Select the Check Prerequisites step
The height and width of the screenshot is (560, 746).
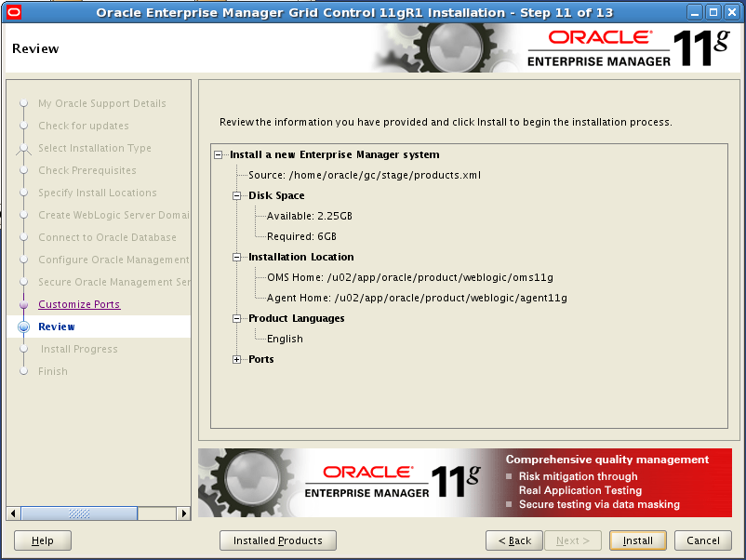click(x=87, y=170)
